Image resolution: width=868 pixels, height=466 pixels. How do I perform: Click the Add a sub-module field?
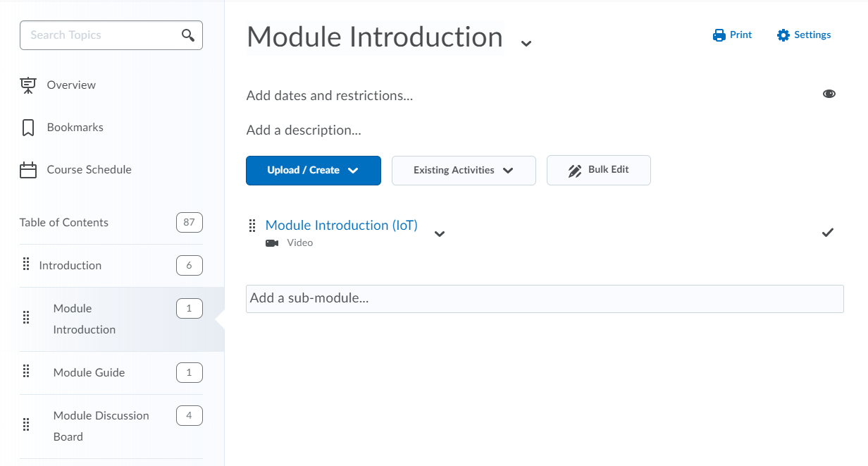tap(545, 299)
